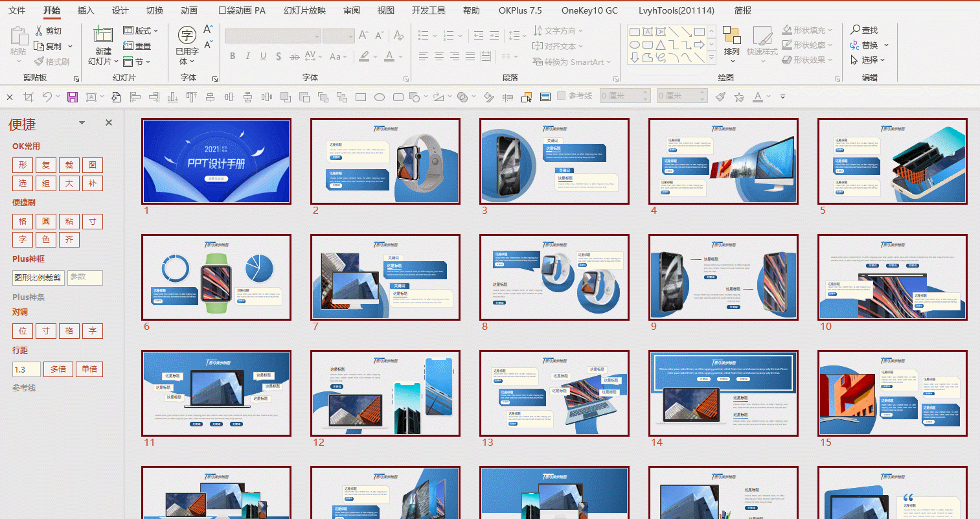Switch to the 幻灯片放映 tab

[305, 10]
